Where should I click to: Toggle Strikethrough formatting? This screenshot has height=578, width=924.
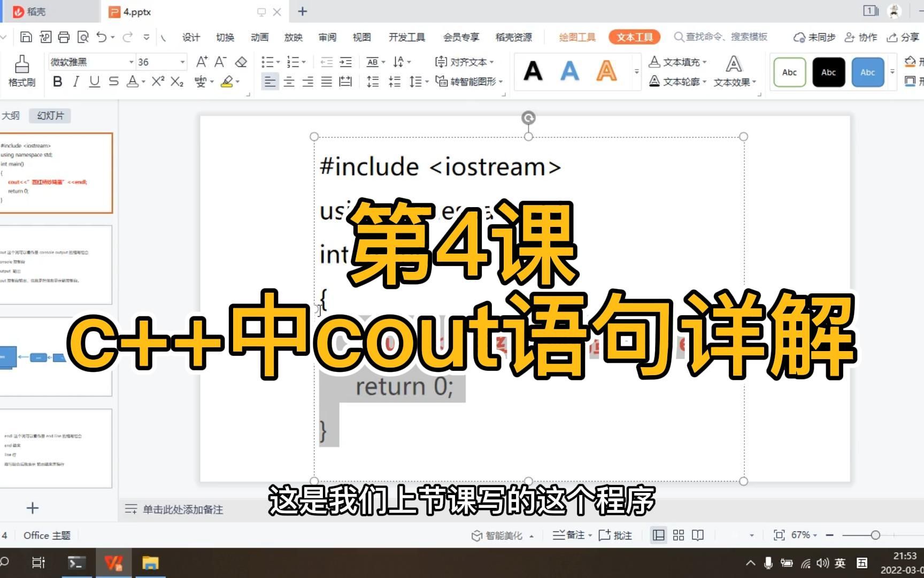[113, 81]
